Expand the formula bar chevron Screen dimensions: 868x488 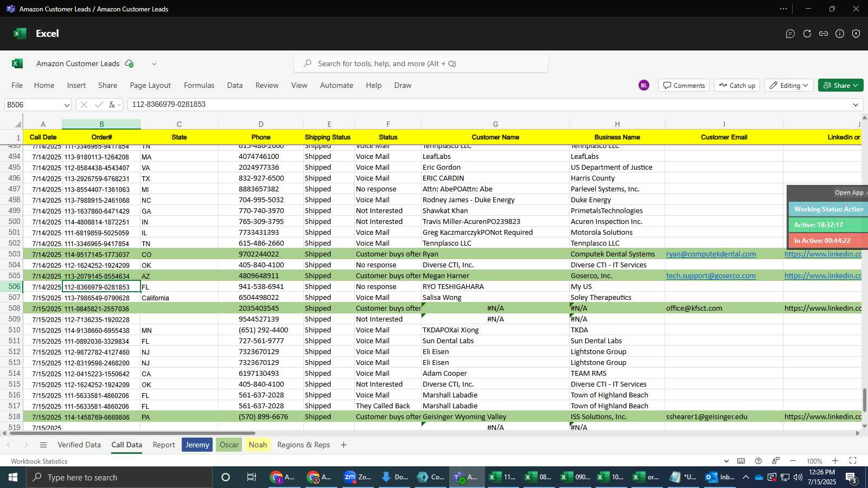pyautogui.click(x=856, y=105)
